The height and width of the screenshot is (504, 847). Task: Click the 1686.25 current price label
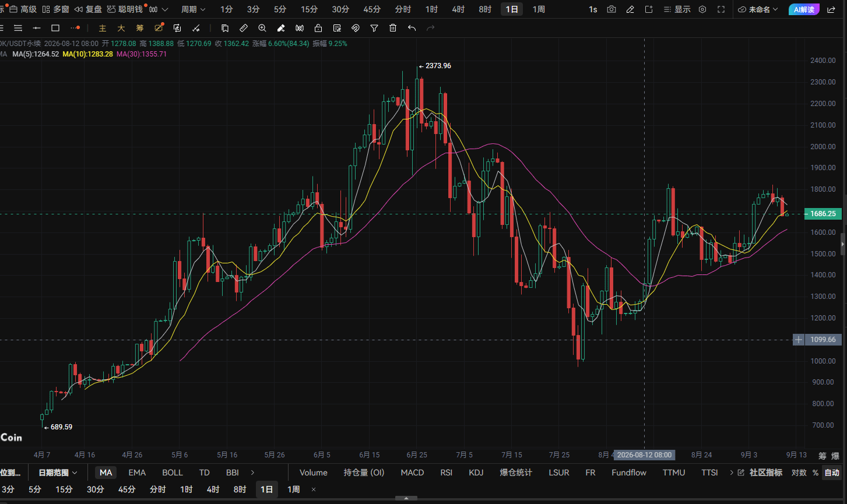822,214
